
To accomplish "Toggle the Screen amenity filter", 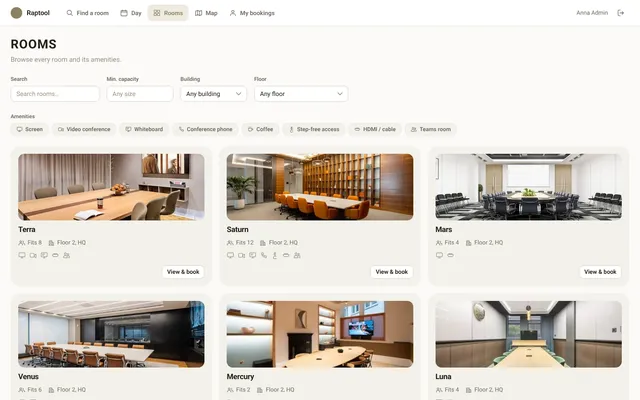I will point(30,129).
